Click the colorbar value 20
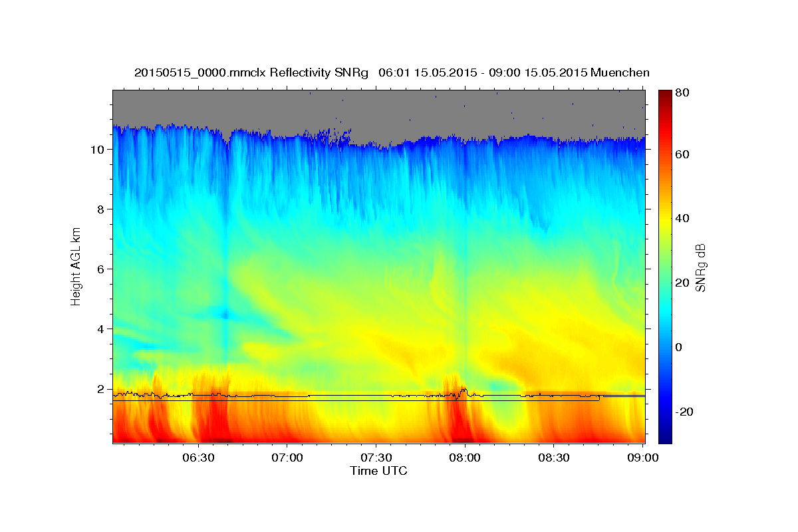Viewport: 798px width, 532px height. (682, 283)
